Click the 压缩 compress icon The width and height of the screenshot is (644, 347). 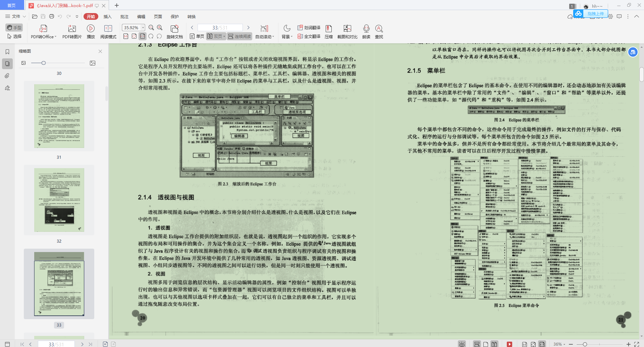[329, 29]
